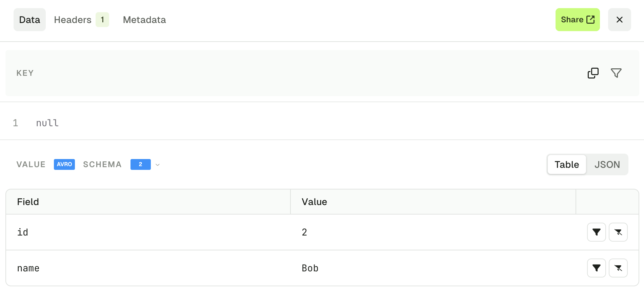Switch value view to Table
The width and height of the screenshot is (644, 291).
point(567,164)
